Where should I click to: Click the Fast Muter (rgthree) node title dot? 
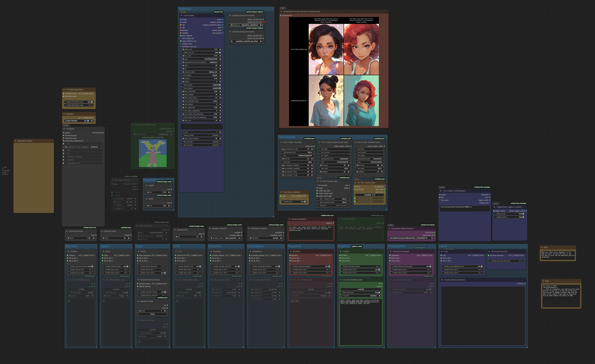(281, 192)
